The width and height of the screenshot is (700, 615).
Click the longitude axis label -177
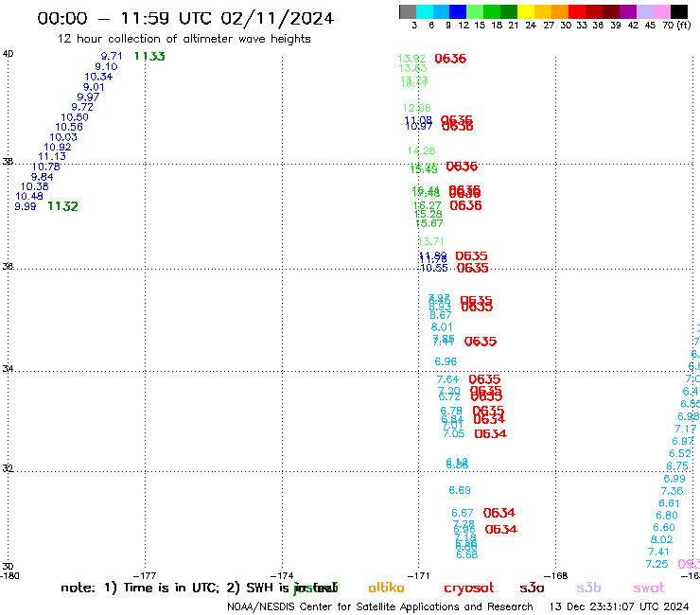[145, 576]
